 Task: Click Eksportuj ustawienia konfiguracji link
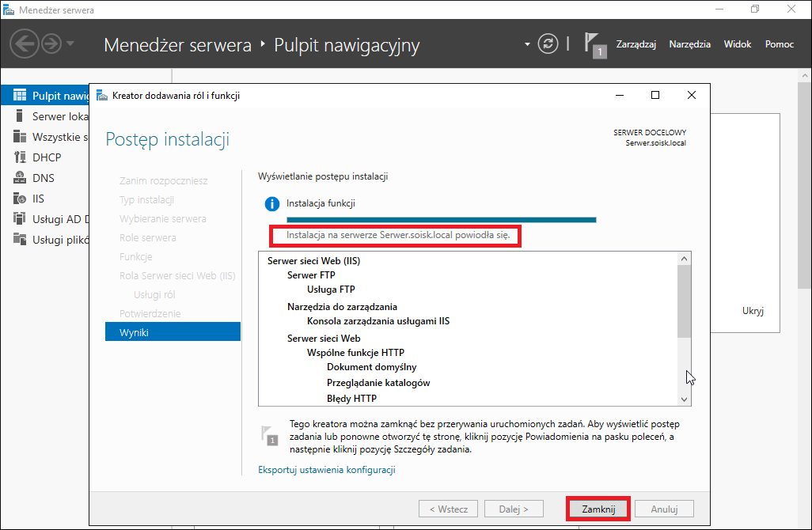click(327, 469)
